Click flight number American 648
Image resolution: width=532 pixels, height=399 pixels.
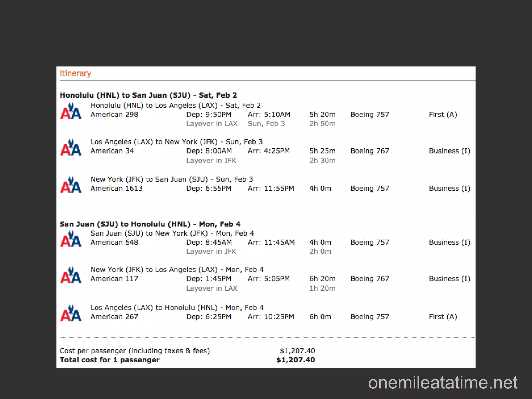point(114,242)
